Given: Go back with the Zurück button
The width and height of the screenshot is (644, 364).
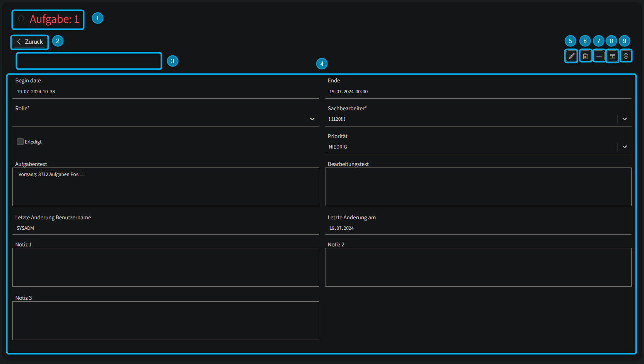Looking at the screenshot, I should pyautogui.click(x=30, y=42).
